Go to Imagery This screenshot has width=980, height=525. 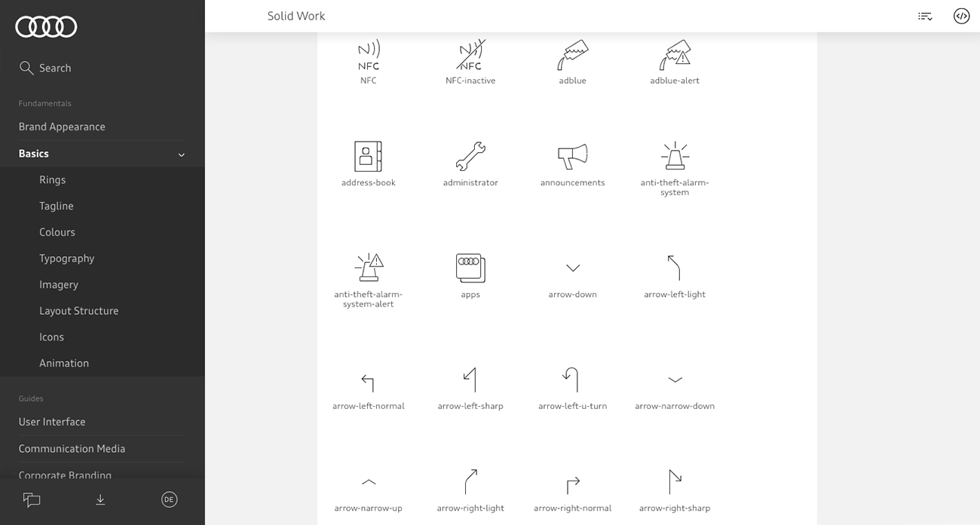59,285
